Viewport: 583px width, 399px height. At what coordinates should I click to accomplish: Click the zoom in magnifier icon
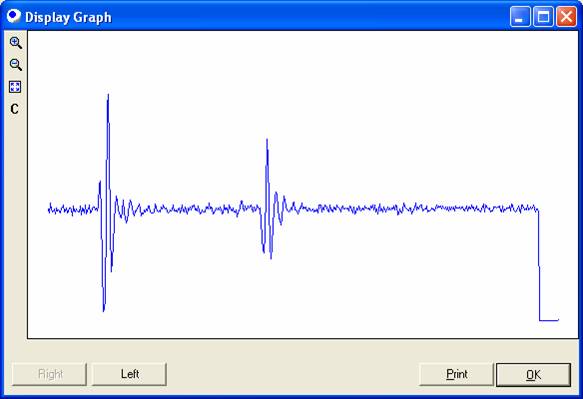click(15, 43)
